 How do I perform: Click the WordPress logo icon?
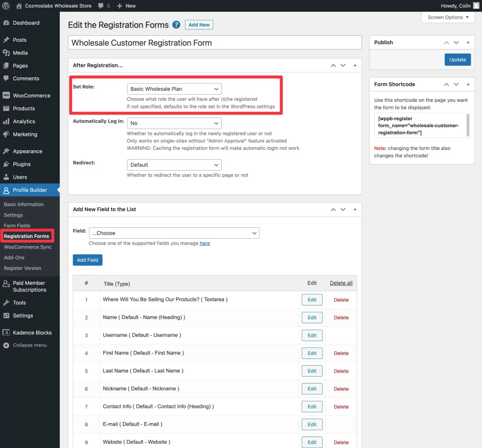pyautogui.click(x=6, y=6)
